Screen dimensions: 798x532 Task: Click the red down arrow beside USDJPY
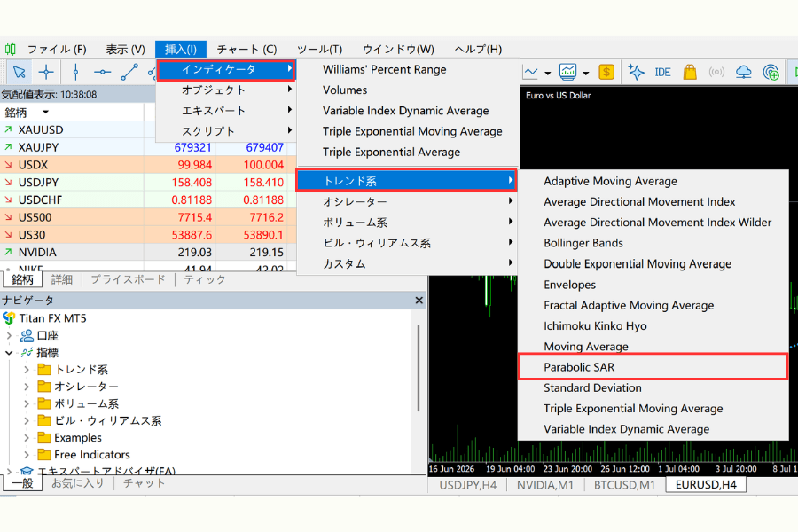(x=8, y=183)
